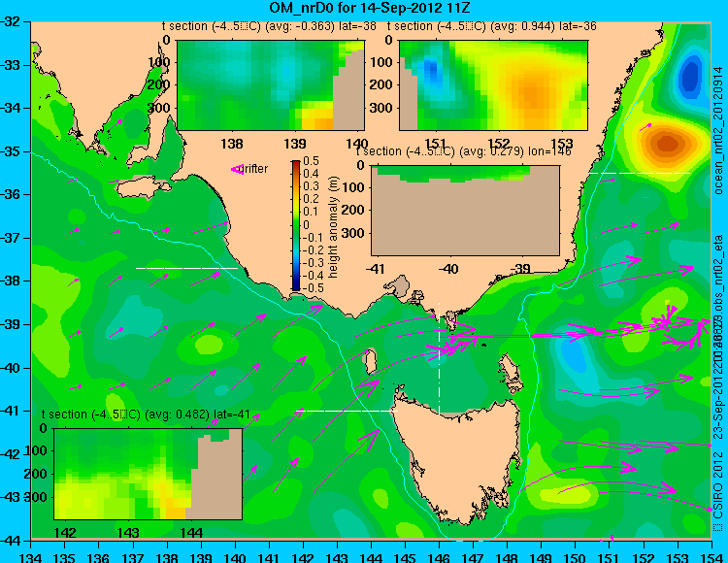Click the 139 tick in the lat=-38 inset

tap(295, 144)
